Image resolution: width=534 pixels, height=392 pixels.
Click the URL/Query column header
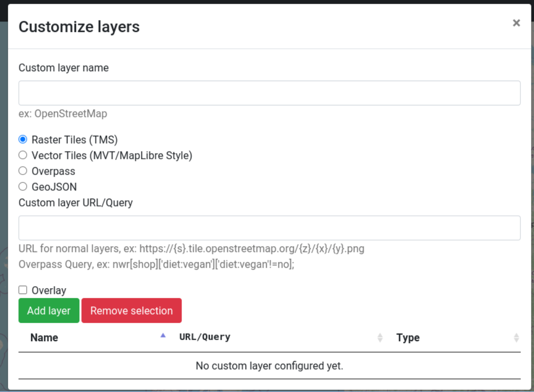pyautogui.click(x=205, y=337)
